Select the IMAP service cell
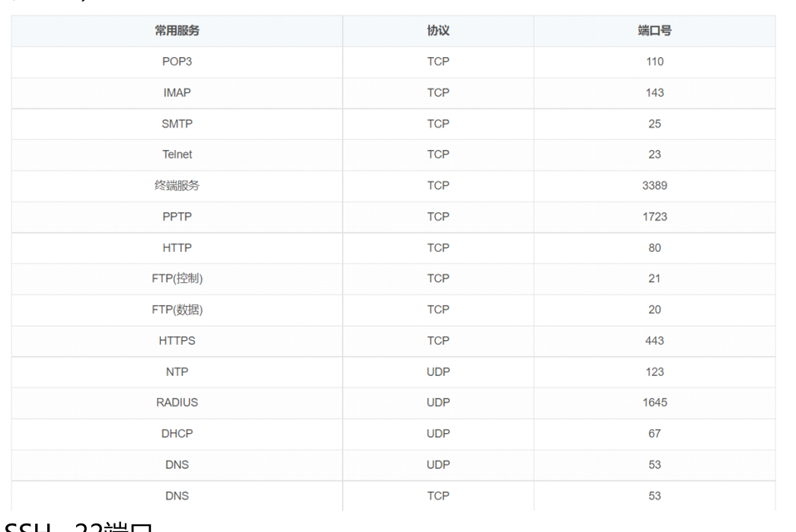This screenshot has width=796, height=532. click(x=177, y=93)
